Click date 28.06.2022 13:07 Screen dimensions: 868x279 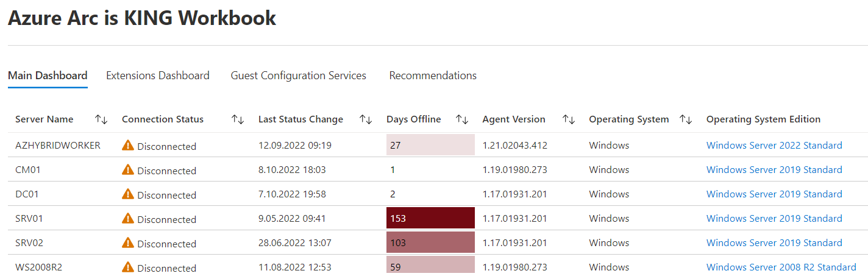pos(295,243)
